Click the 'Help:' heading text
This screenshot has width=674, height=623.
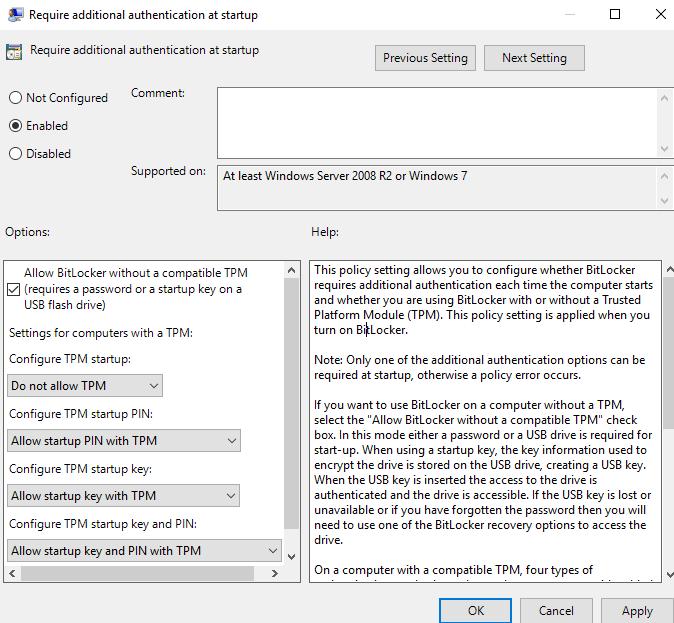[x=325, y=232]
